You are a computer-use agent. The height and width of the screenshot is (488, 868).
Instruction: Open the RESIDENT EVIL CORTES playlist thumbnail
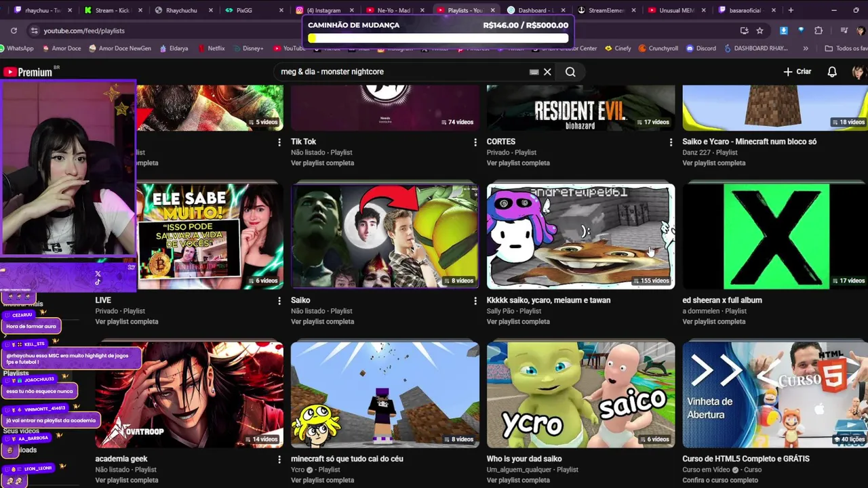tap(580, 107)
